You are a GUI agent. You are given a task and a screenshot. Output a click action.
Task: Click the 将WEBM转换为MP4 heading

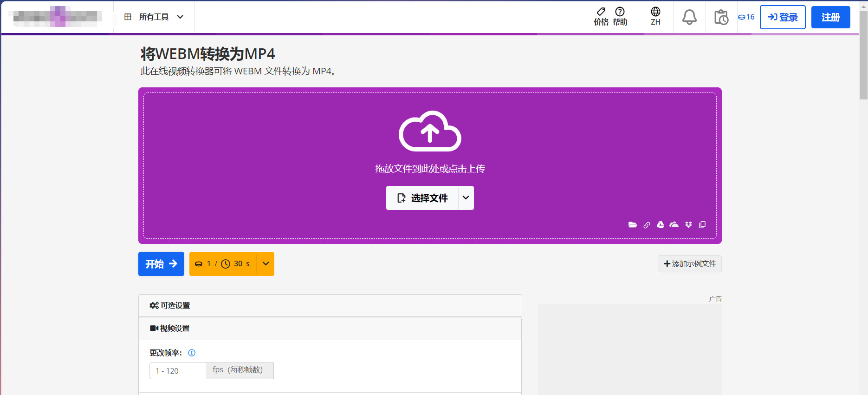(x=208, y=54)
